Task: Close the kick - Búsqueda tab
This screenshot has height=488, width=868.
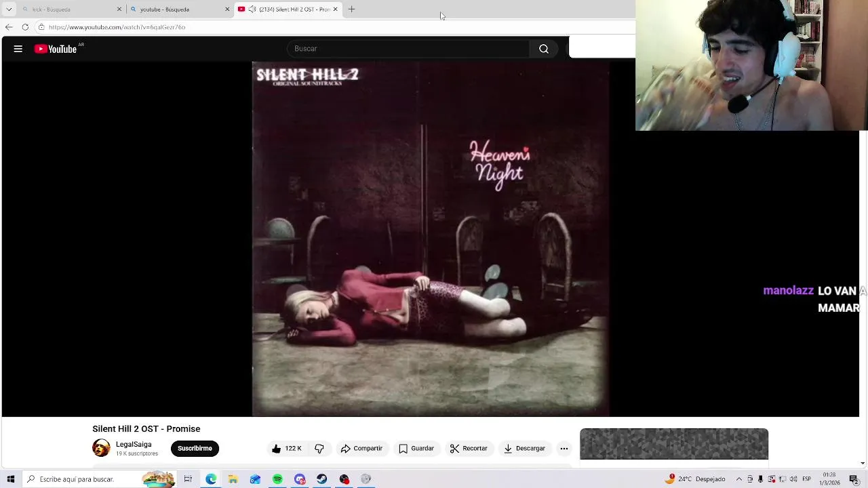Action: click(x=119, y=9)
